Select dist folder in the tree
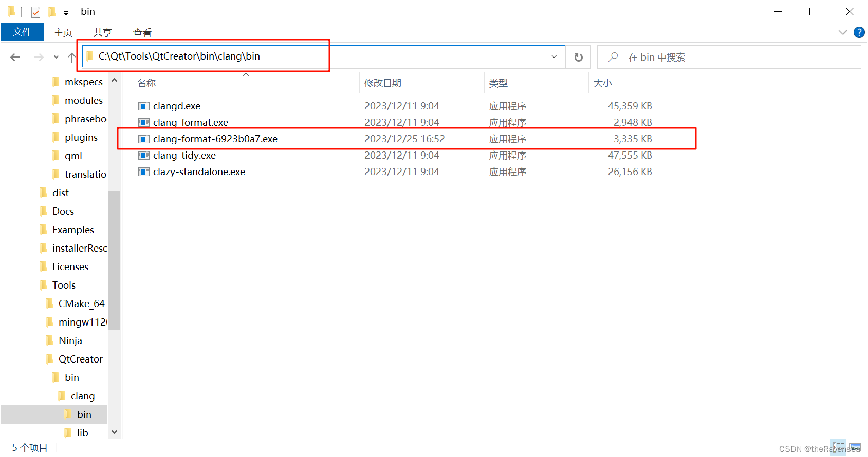Screen dimensions: 868x457 click(61, 193)
